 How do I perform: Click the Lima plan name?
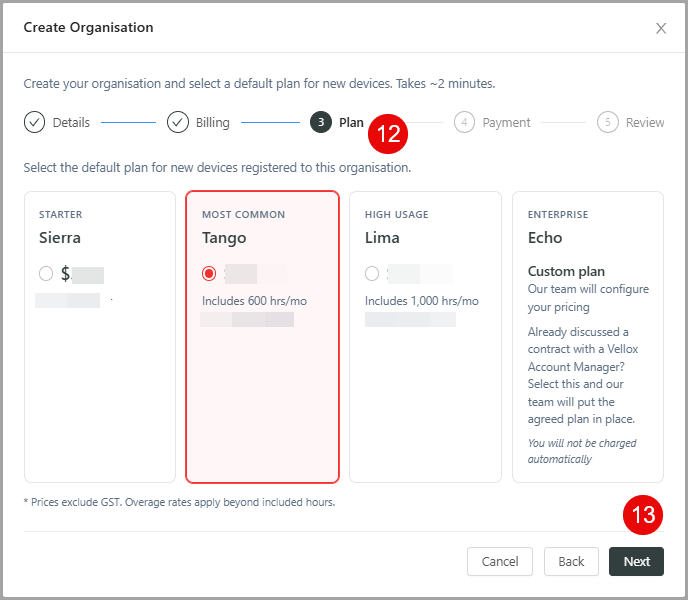(x=382, y=237)
